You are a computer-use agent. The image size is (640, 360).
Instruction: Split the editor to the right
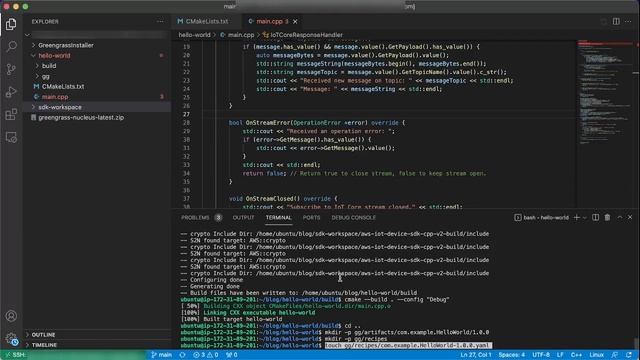tap(616, 21)
